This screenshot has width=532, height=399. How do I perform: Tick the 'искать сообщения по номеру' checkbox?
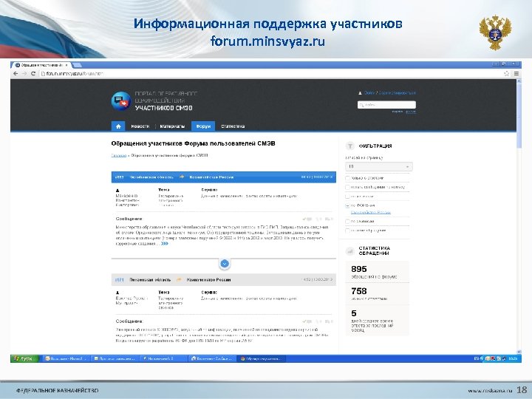coord(347,187)
